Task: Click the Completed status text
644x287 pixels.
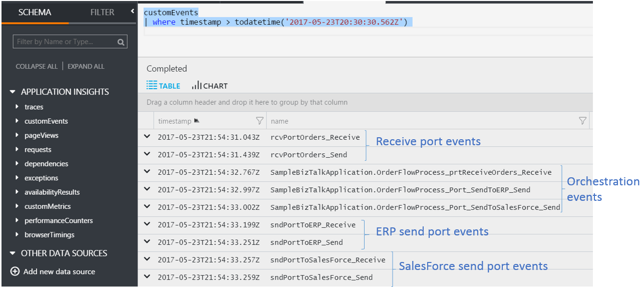Action: 167,69
